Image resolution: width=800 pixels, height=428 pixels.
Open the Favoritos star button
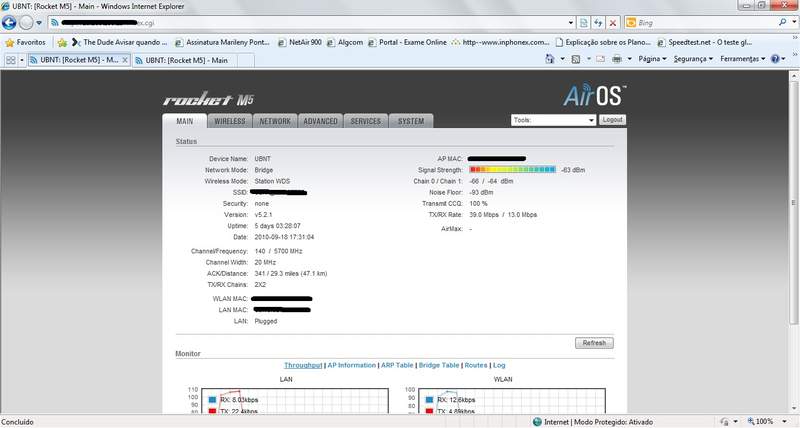click(x=26, y=42)
